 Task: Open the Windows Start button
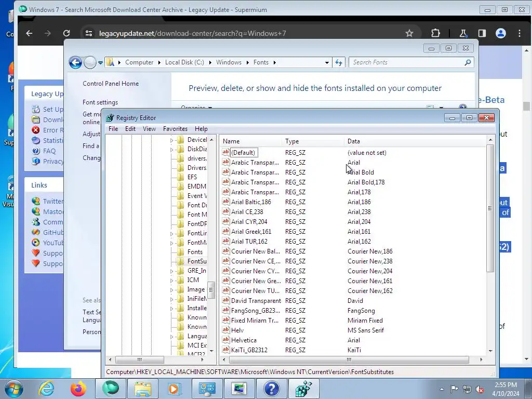14,389
